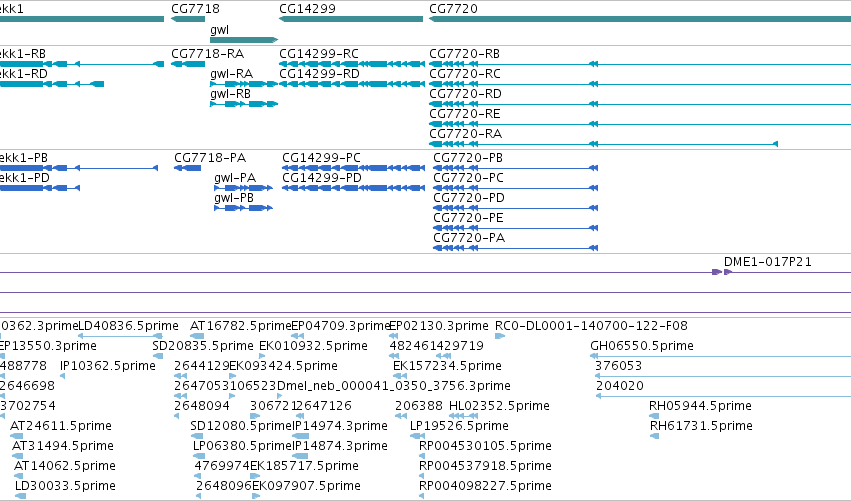
Task: Select the CG14299-PD protein label
Action: pos(321,178)
